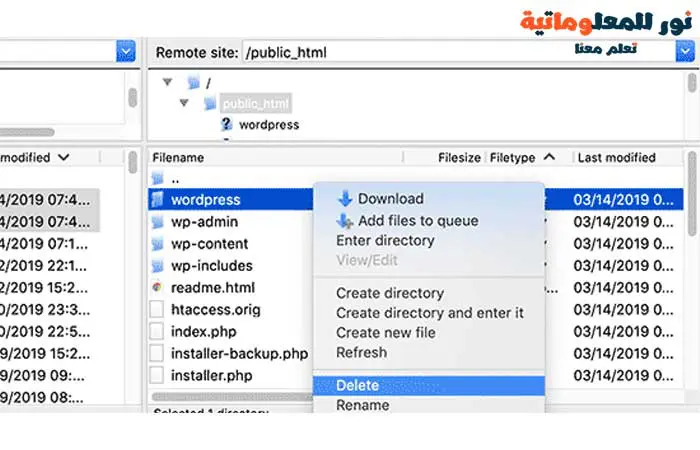Click the wp-admin folder icon
The width and height of the screenshot is (700, 450).
157,222
